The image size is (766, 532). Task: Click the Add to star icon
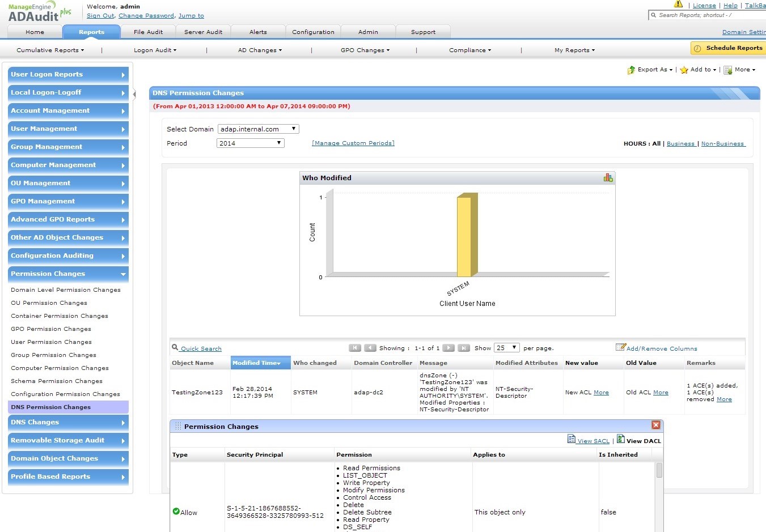(x=684, y=70)
